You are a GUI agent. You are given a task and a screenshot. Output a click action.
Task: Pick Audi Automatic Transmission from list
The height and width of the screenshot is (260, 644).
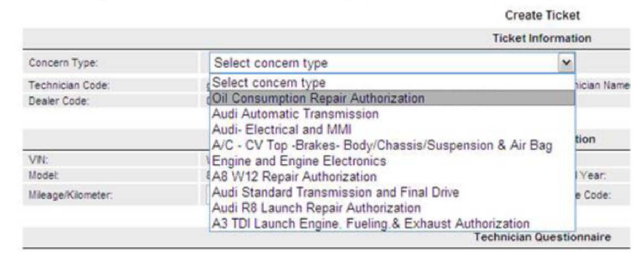click(x=295, y=114)
